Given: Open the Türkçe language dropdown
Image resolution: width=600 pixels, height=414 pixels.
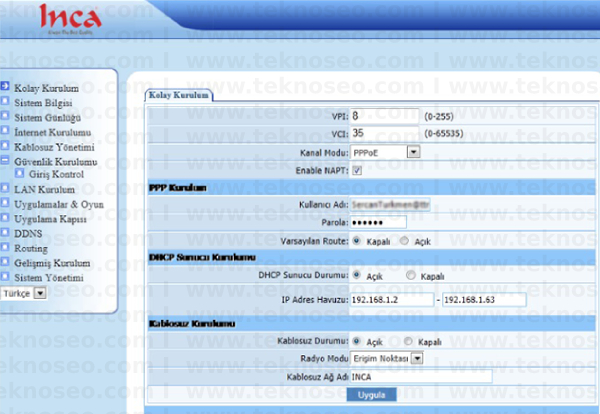Looking at the screenshot, I should [x=24, y=293].
